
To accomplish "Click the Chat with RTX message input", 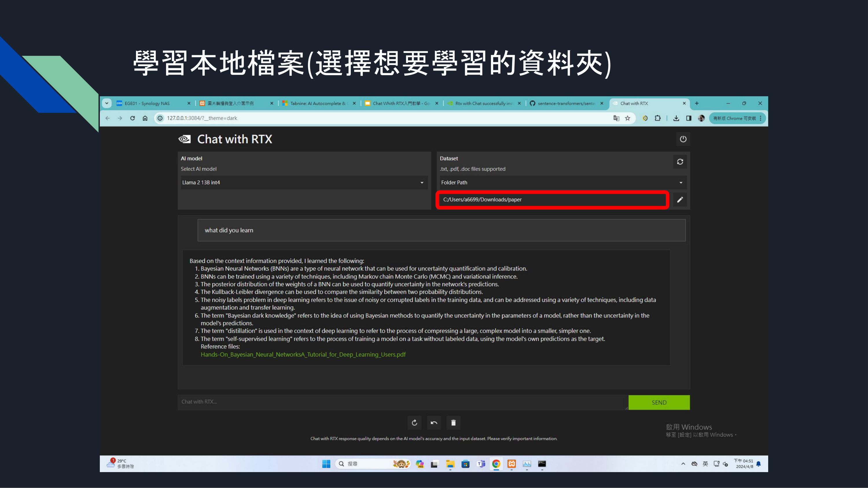I will [403, 402].
